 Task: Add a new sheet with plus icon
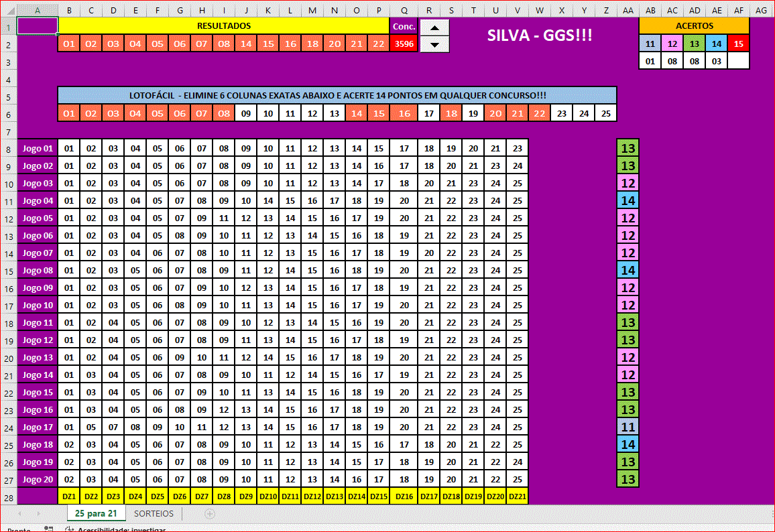[x=210, y=514]
